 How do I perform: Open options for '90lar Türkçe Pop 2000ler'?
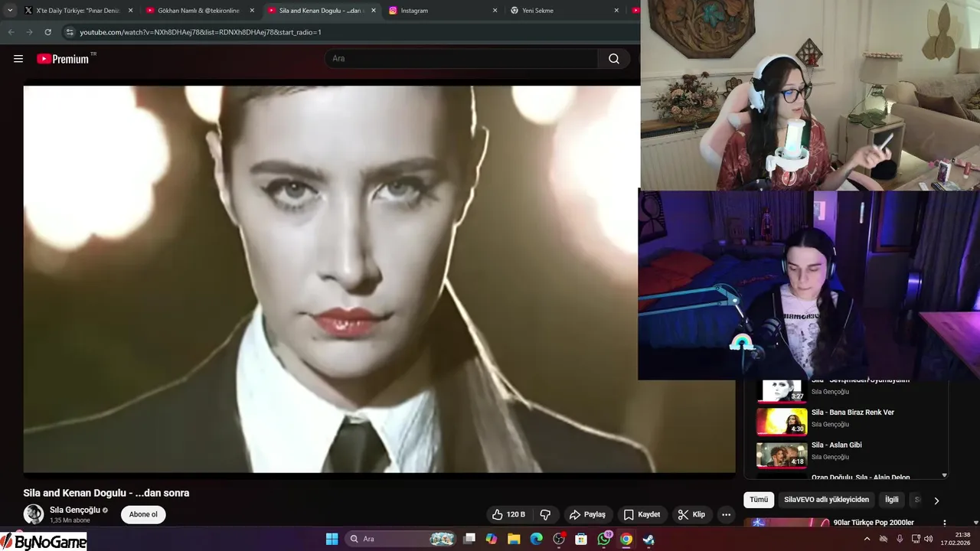tap(944, 523)
